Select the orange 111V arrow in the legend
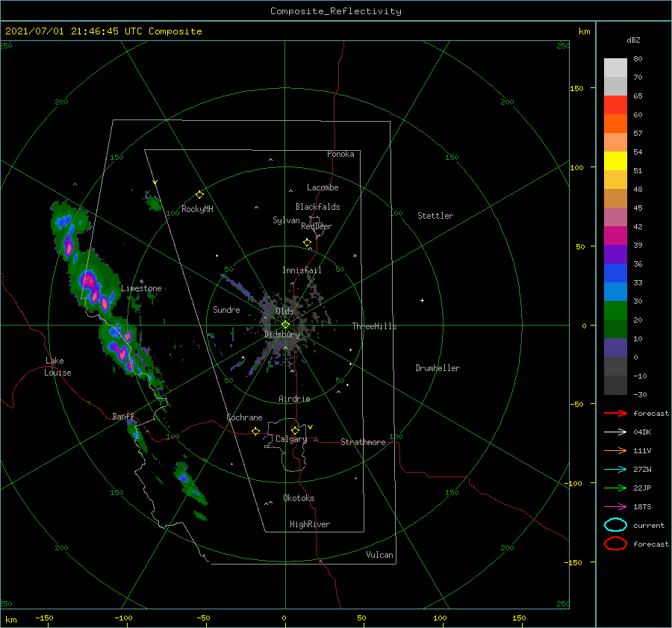 tap(615, 450)
